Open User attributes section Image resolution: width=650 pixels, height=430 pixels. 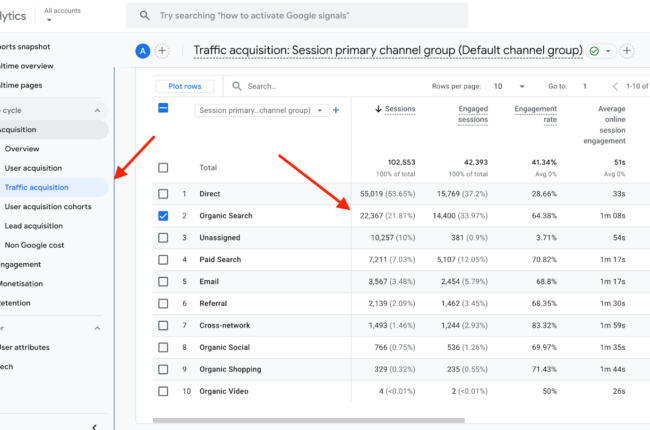click(x=25, y=347)
